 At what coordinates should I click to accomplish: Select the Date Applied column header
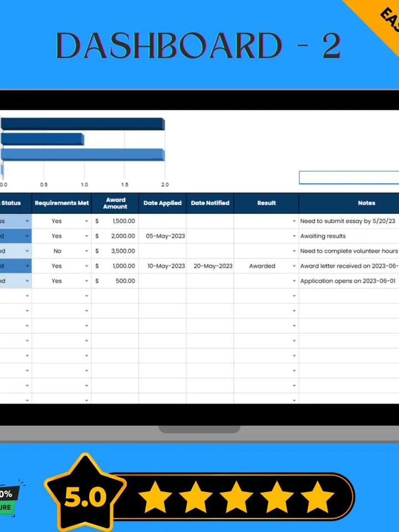tap(162, 203)
